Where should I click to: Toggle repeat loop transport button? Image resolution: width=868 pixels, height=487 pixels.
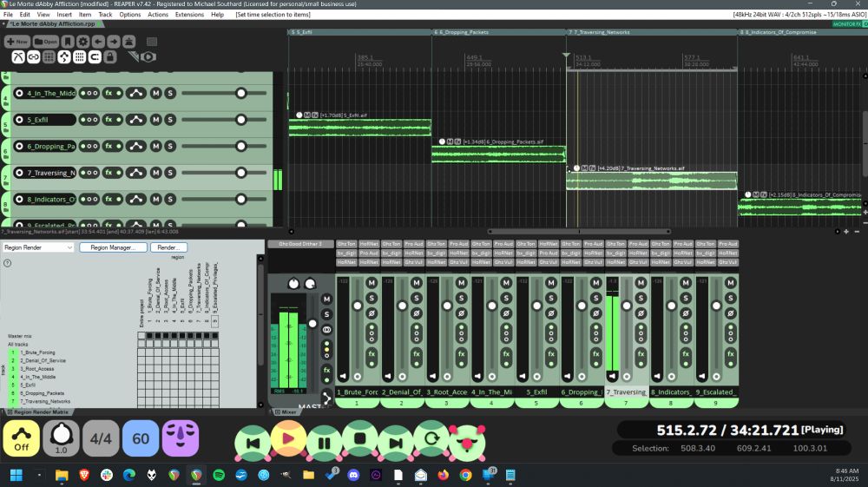[x=431, y=439]
